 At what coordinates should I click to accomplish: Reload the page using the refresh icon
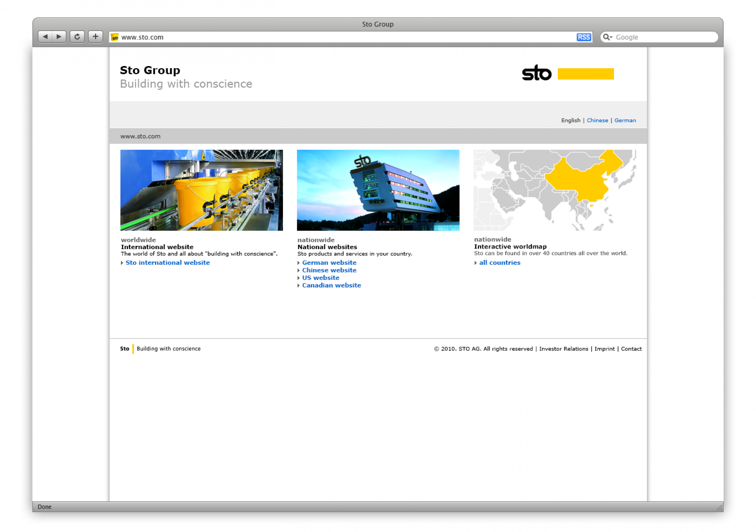77,37
